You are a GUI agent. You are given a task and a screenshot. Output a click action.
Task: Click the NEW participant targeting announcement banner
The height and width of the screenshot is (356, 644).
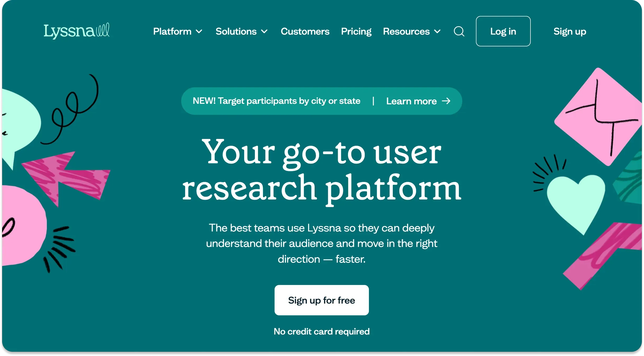coord(276,101)
